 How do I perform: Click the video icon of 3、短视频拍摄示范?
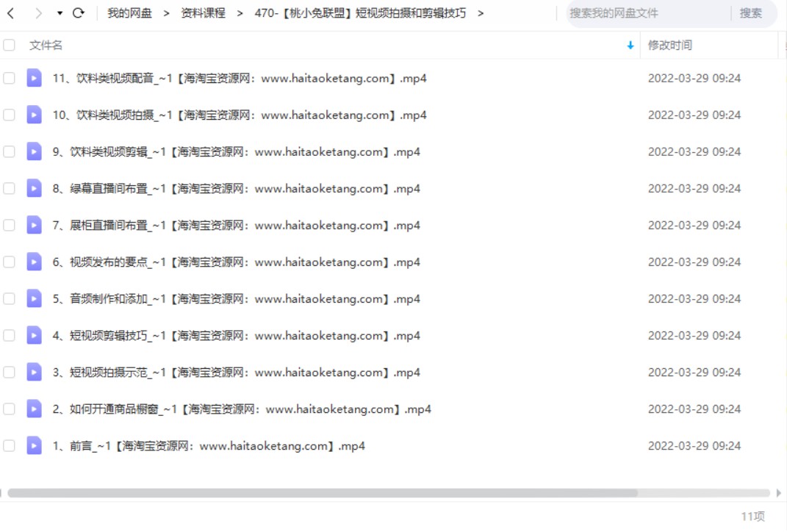34,372
